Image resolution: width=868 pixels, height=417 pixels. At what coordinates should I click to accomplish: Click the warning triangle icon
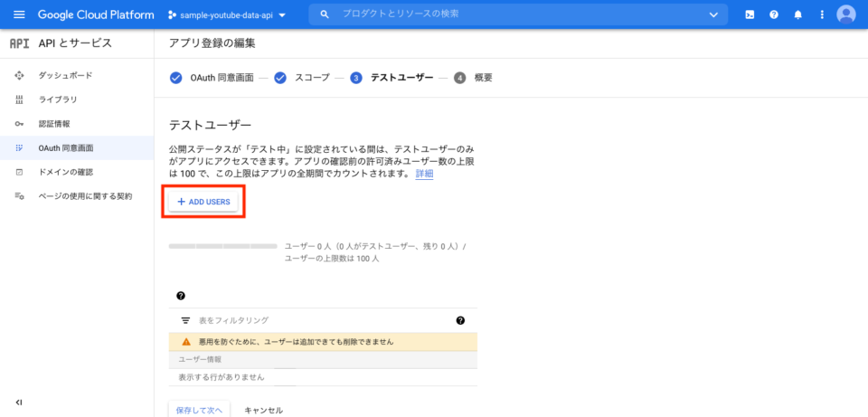(186, 342)
